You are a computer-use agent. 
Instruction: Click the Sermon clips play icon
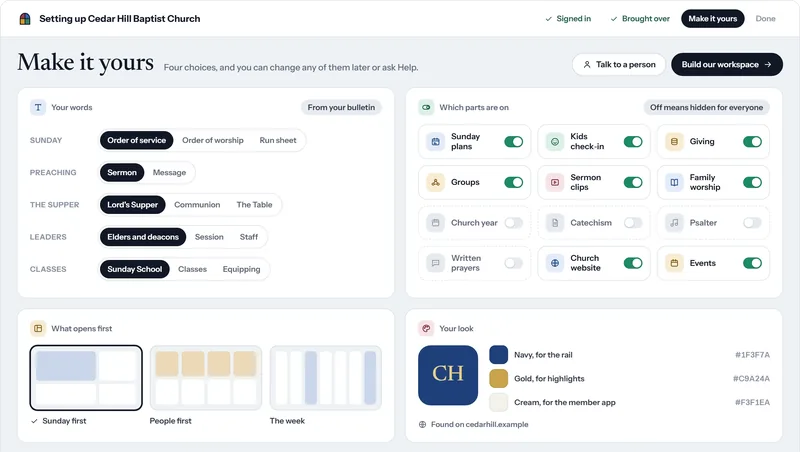click(x=555, y=182)
